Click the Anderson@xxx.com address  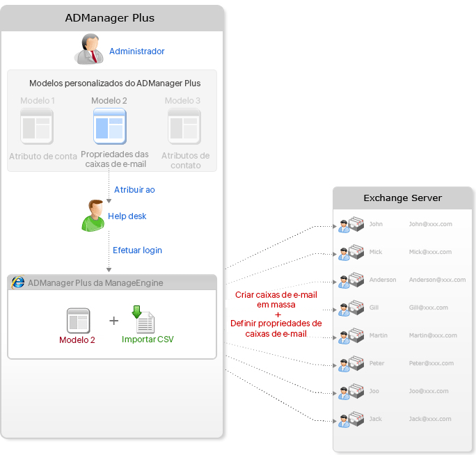pos(437,280)
